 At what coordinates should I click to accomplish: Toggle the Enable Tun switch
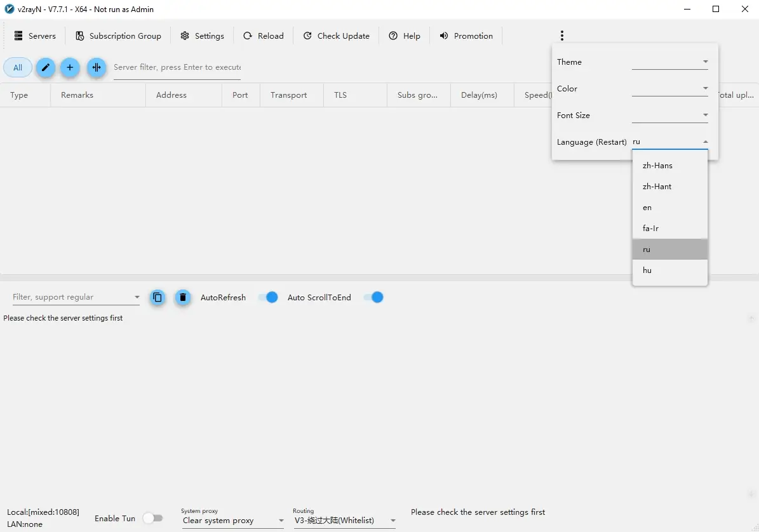[x=153, y=519]
